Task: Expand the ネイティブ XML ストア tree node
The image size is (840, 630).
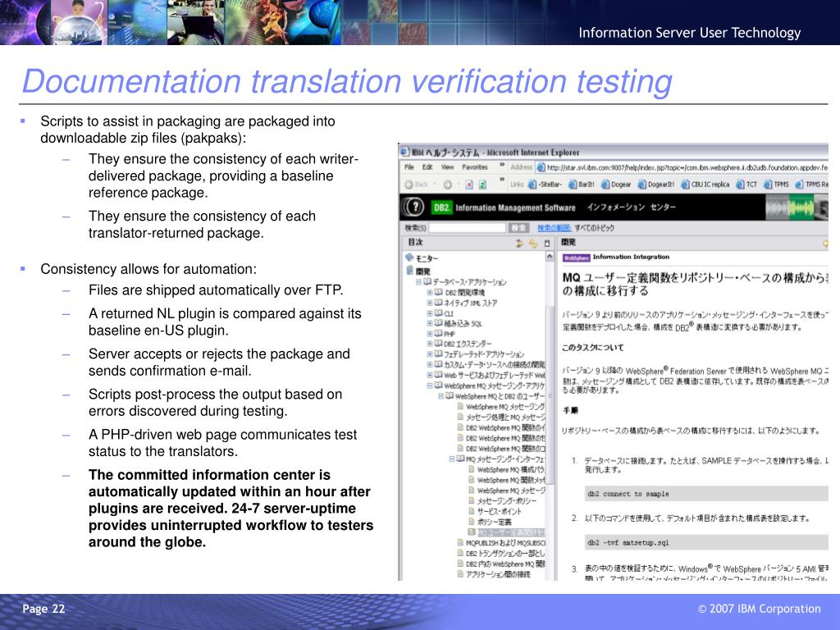Action: [x=430, y=303]
